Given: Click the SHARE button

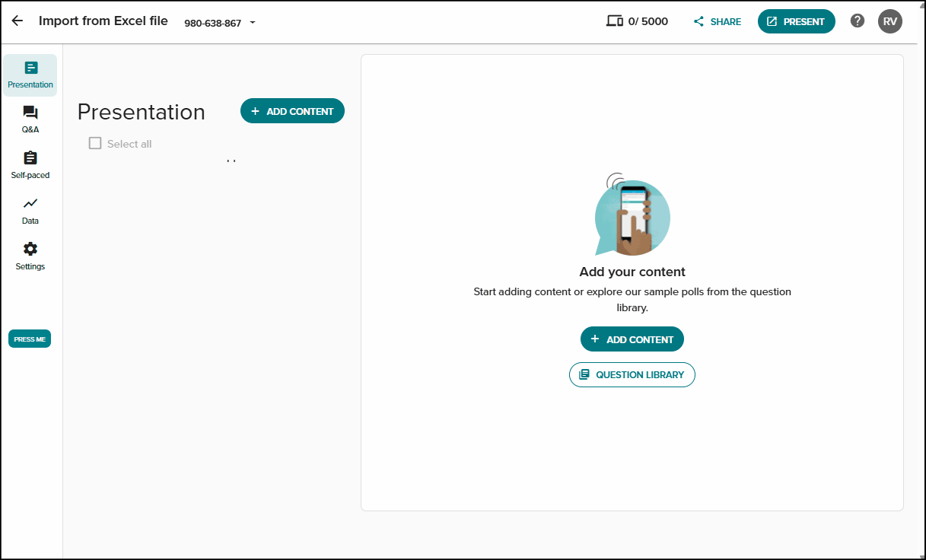Looking at the screenshot, I should point(718,21).
